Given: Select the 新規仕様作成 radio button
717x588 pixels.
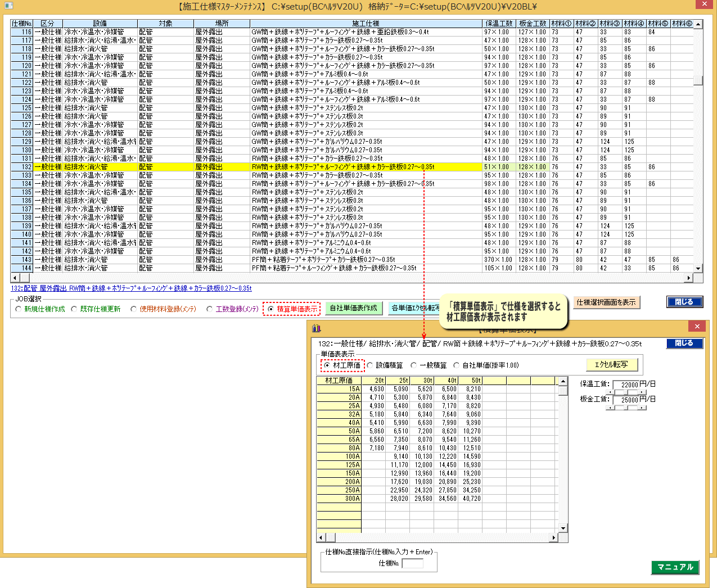Looking at the screenshot, I should click(19, 309).
